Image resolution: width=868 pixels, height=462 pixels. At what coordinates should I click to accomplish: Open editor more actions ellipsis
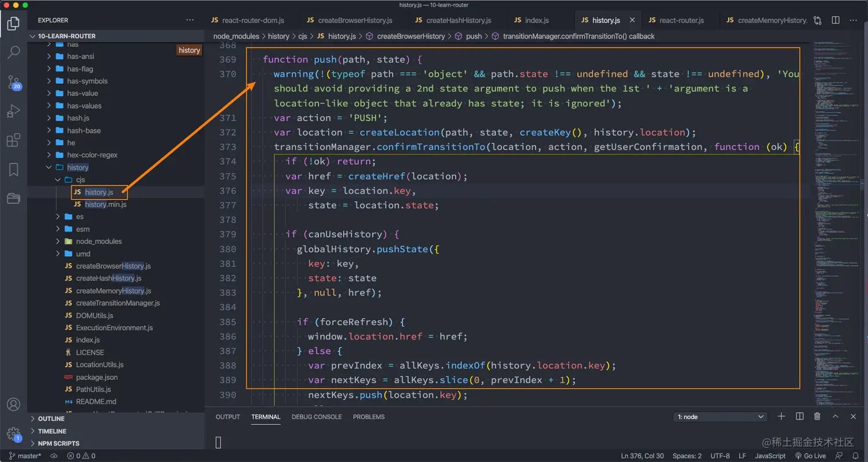[x=854, y=20]
